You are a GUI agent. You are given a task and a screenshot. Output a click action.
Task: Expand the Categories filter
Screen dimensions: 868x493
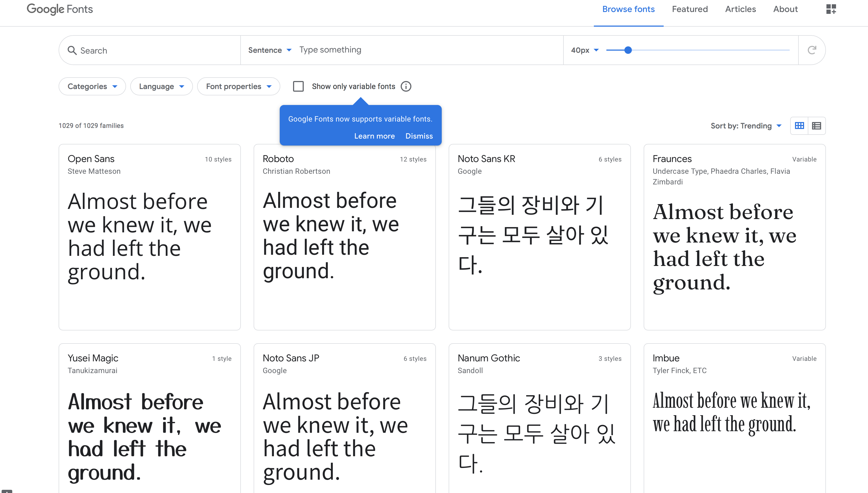click(x=92, y=86)
